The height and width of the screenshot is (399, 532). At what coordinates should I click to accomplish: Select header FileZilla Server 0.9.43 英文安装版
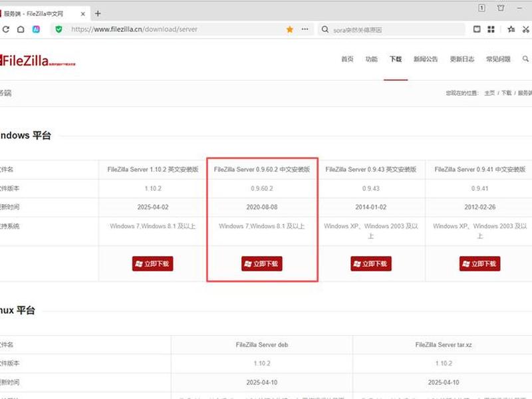pos(371,170)
